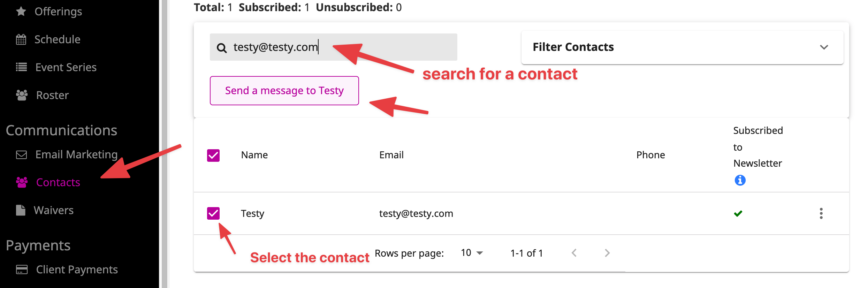Click the Client Payments card icon

point(22,270)
